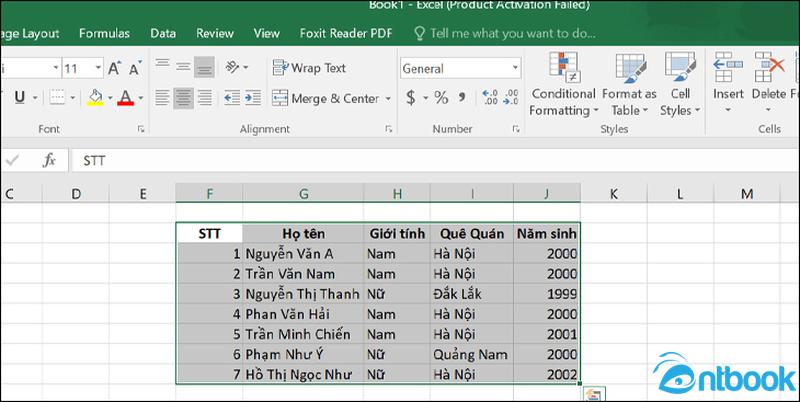Screen dimensions: 800x402
Task: Toggle Underline formatting
Action: [20, 97]
